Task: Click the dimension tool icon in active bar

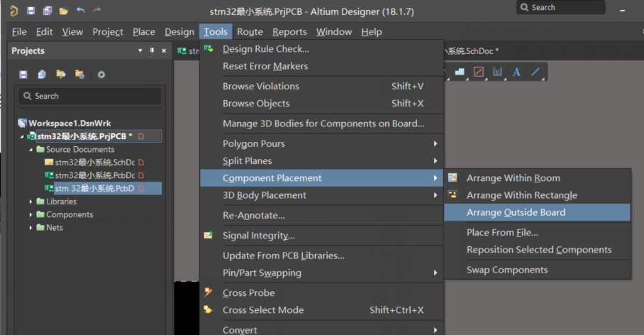Action: [x=497, y=72]
